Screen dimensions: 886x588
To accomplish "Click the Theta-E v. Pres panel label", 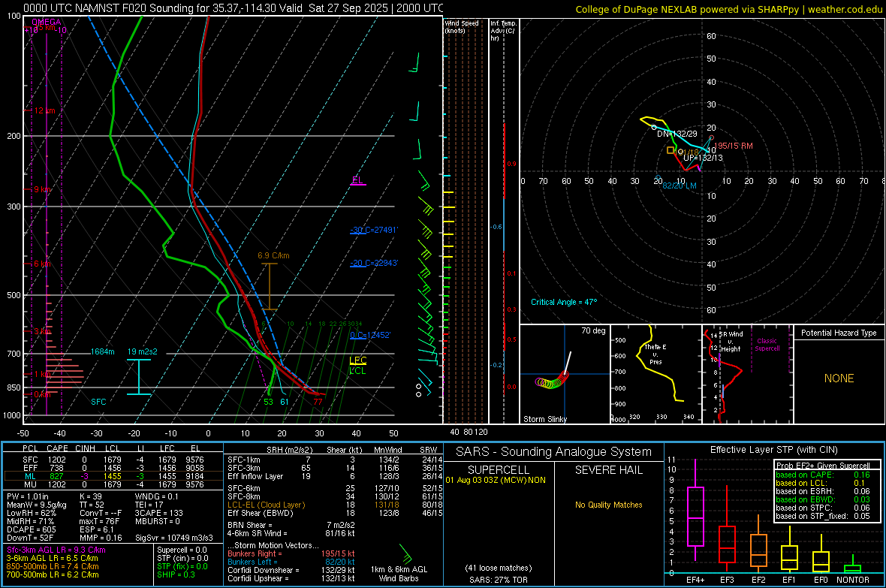I will tap(655, 354).
